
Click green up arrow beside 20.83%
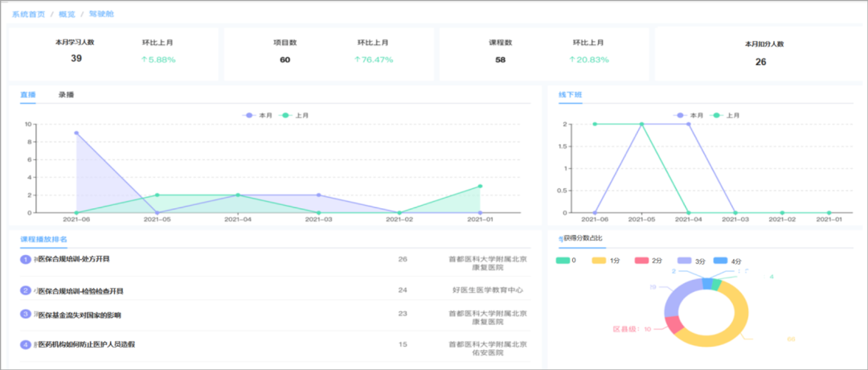point(572,60)
